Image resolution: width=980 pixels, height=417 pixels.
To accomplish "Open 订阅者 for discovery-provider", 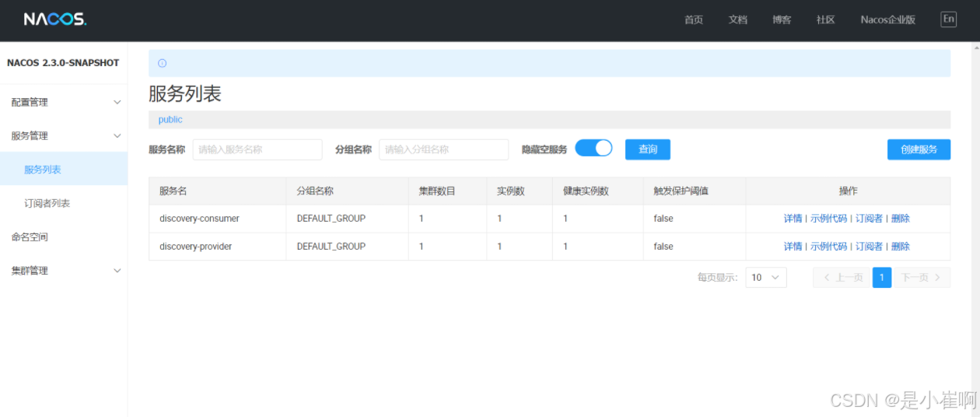I will click(x=869, y=247).
